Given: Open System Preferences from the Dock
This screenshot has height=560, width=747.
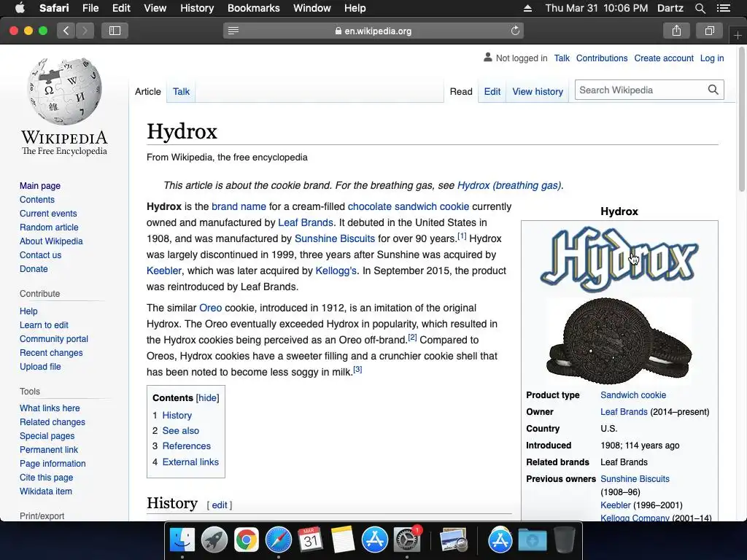Looking at the screenshot, I should coord(406,540).
